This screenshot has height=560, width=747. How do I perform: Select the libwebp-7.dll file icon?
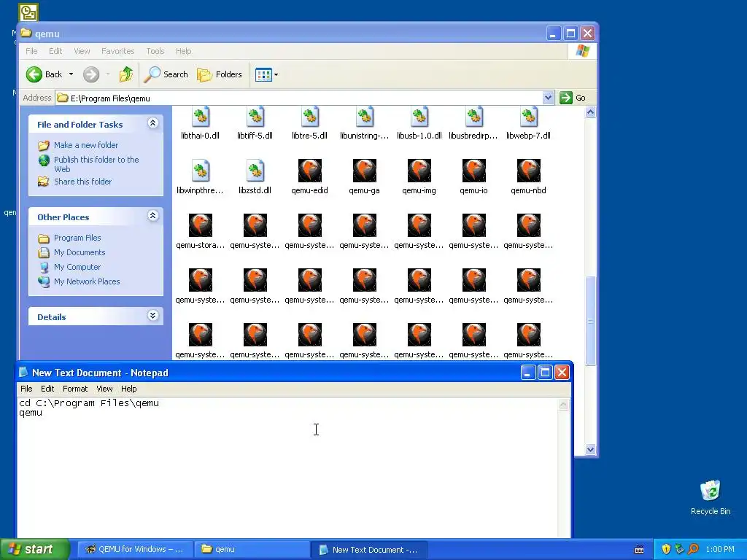528,117
